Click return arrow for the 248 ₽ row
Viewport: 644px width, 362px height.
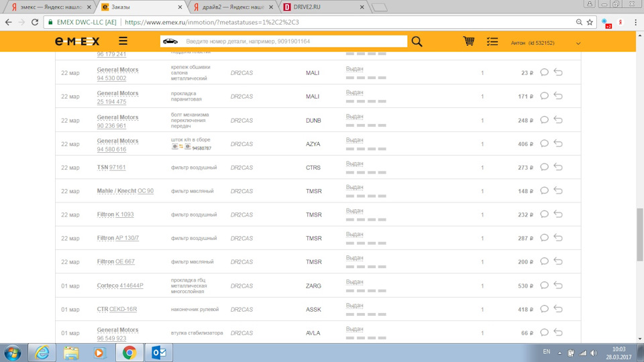(x=557, y=120)
